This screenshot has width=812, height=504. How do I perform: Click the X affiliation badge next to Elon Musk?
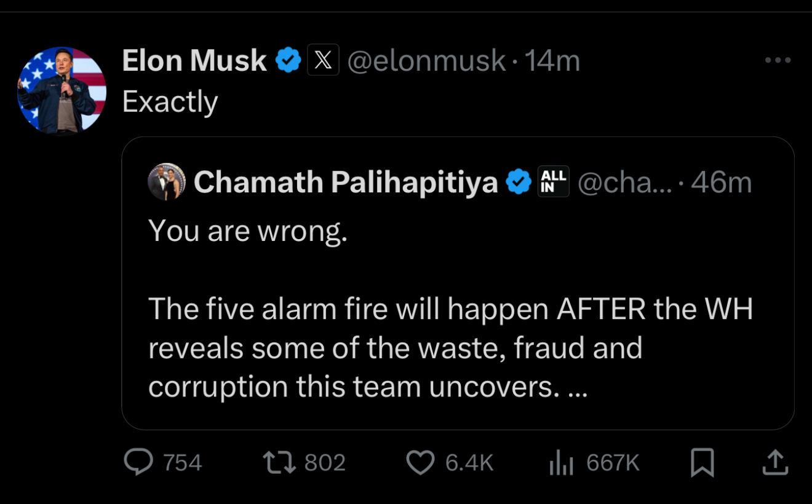[323, 61]
